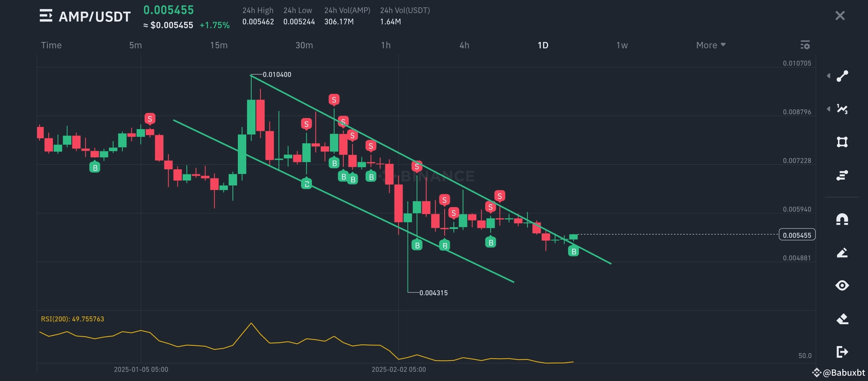Toggle the continuous drawing pencil mode
This screenshot has width=868, height=381.
[x=842, y=253]
